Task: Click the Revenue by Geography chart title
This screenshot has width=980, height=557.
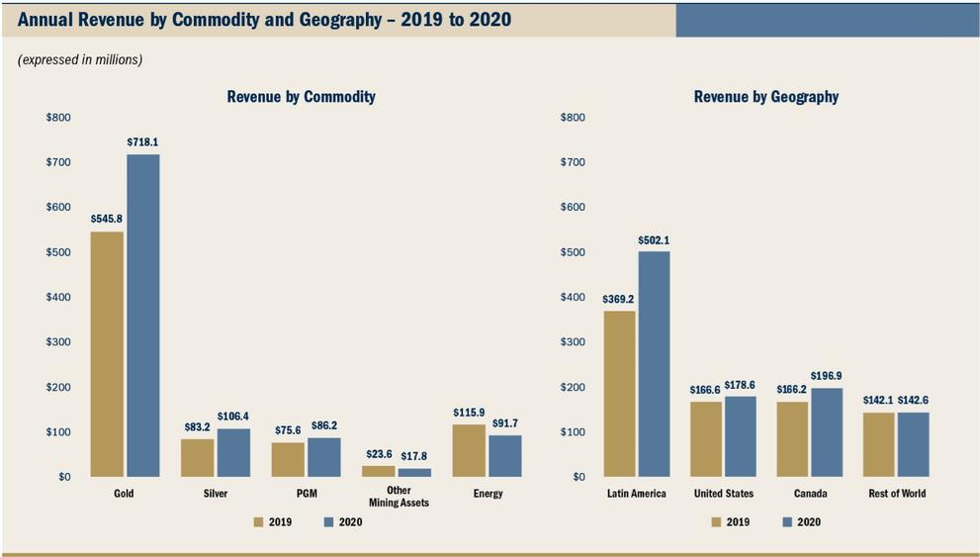Action: [x=765, y=97]
